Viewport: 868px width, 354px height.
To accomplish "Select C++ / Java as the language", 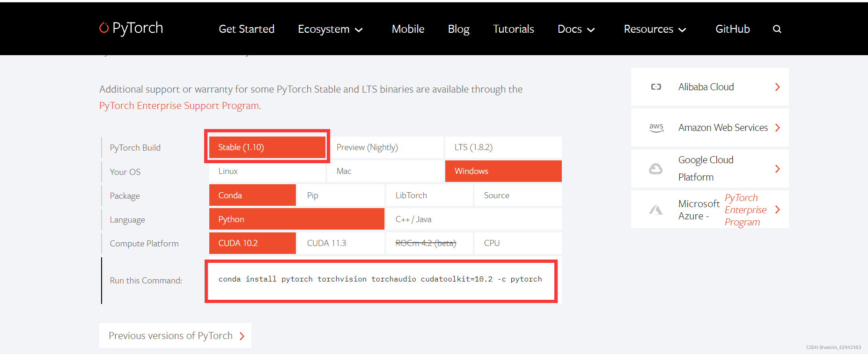I will coord(474,219).
